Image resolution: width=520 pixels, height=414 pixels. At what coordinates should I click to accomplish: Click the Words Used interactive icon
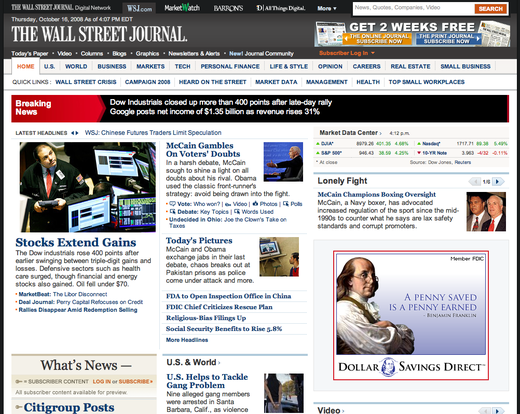pyautogui.click(x=237, y=212)
